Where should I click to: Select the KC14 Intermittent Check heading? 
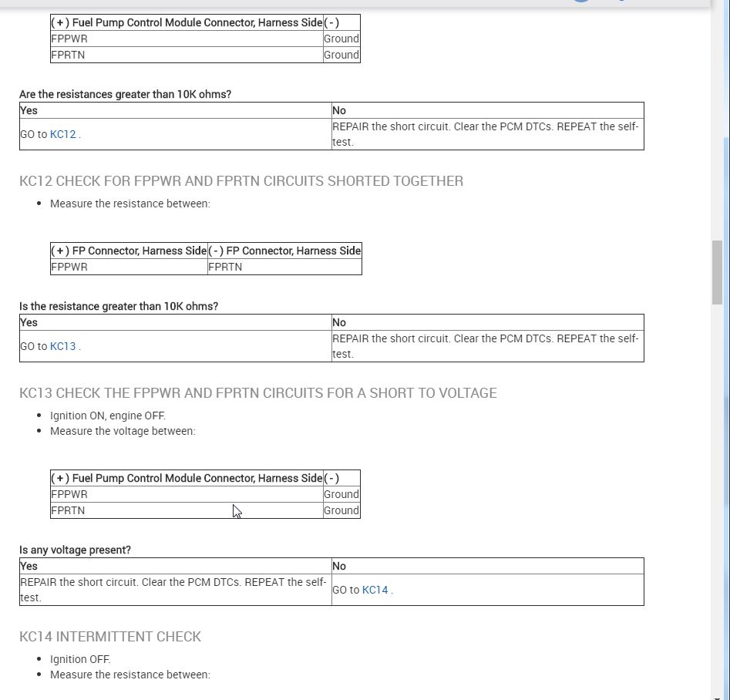click(x=110, y=637)
